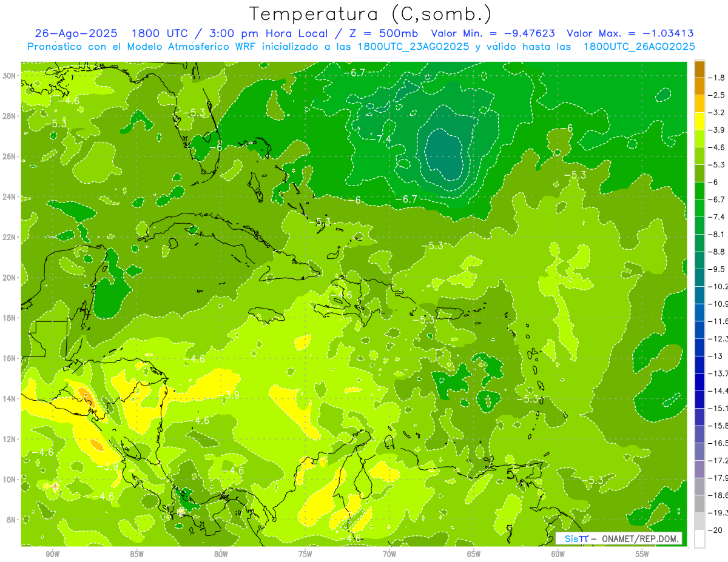The width and height of the screenshot is (728, 562).
Task: Click the '24N' latitude axis label
Action: 10,197
